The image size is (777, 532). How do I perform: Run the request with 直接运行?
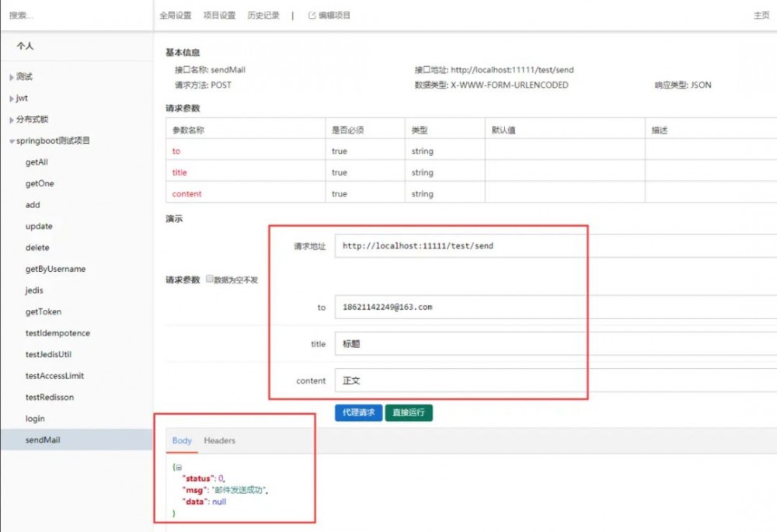click(x=409, y=412)
